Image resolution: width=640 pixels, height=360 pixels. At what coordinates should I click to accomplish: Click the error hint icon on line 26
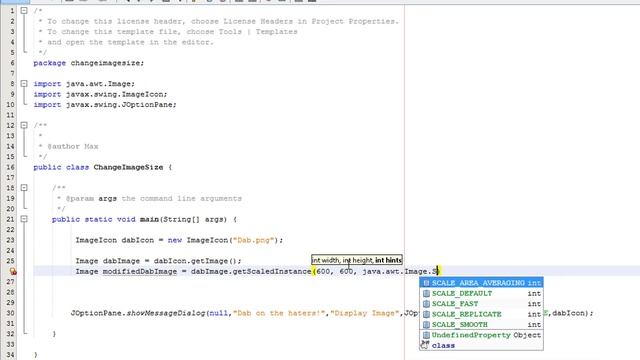tap(13, 271)
